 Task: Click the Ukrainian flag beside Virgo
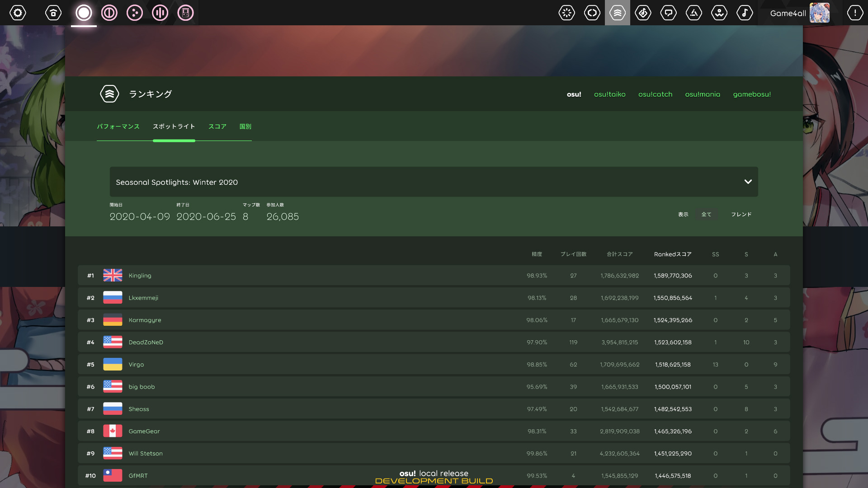[113, 364]
